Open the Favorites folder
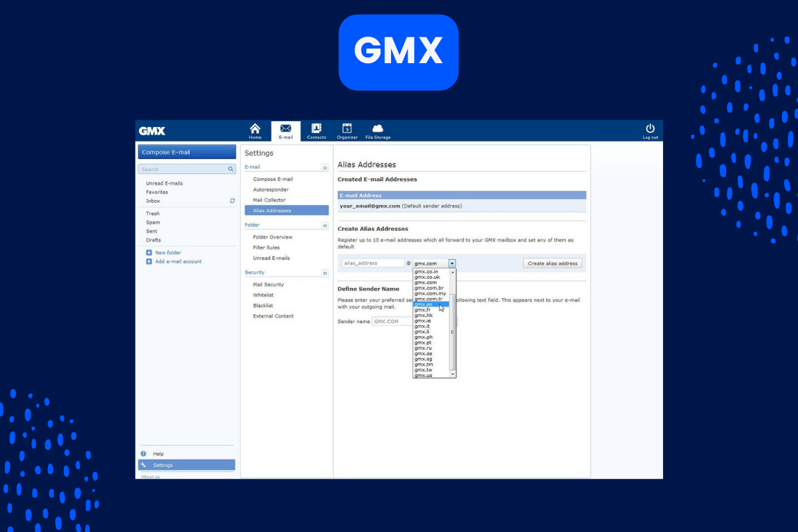This screenshot has width=798, height=532. pyautogui.click(x=157, y=192)
